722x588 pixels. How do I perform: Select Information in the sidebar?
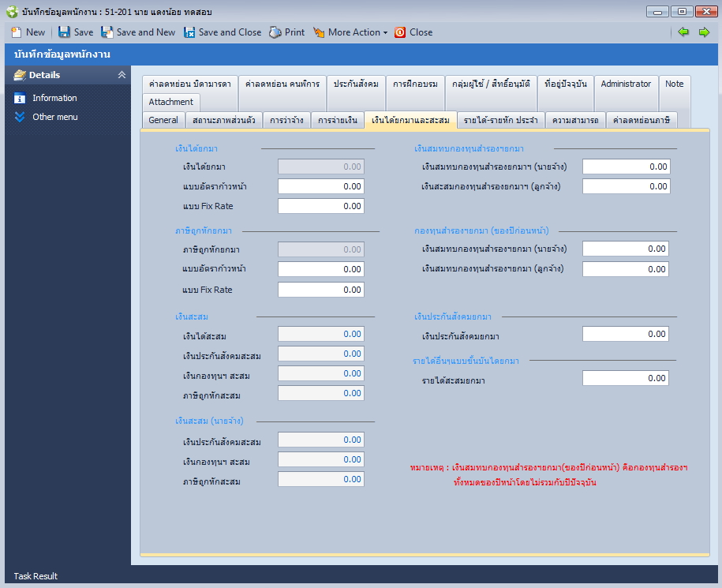click(54, 98)
